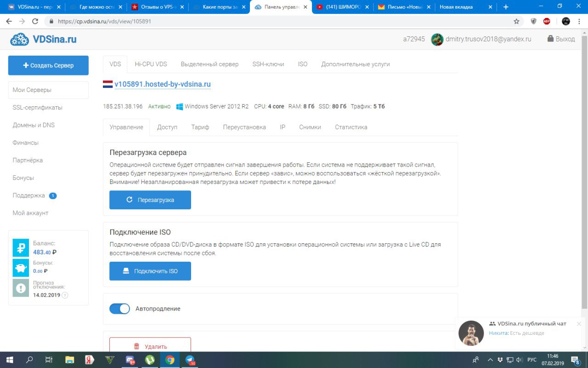Screen dimensions: 588x368
Task: Switch to the Hi-CPU VDS tab
Action: coord(151,64)
